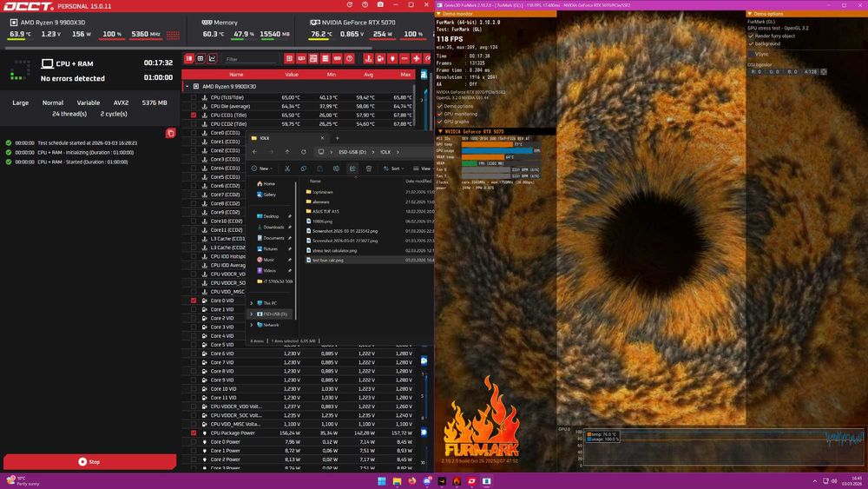Screen dimensions: 868x489
Task: Click ESD-USB (D:) in the address breadcrumb
Action: (352, 152)
